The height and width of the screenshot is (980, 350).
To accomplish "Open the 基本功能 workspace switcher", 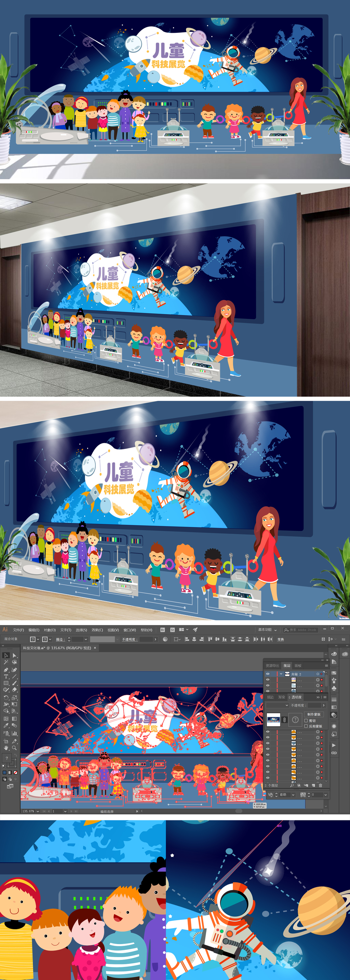I will click(267, 630).
